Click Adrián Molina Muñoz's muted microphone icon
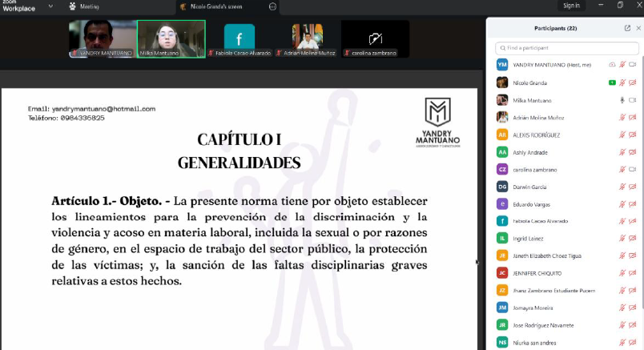This screenshot has width=644, height=350. pos(622,117)
